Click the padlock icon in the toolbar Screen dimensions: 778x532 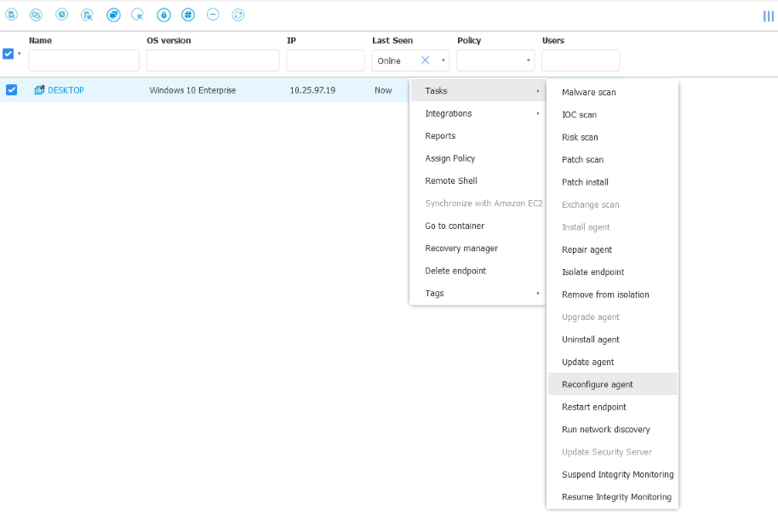click(163, 14)
